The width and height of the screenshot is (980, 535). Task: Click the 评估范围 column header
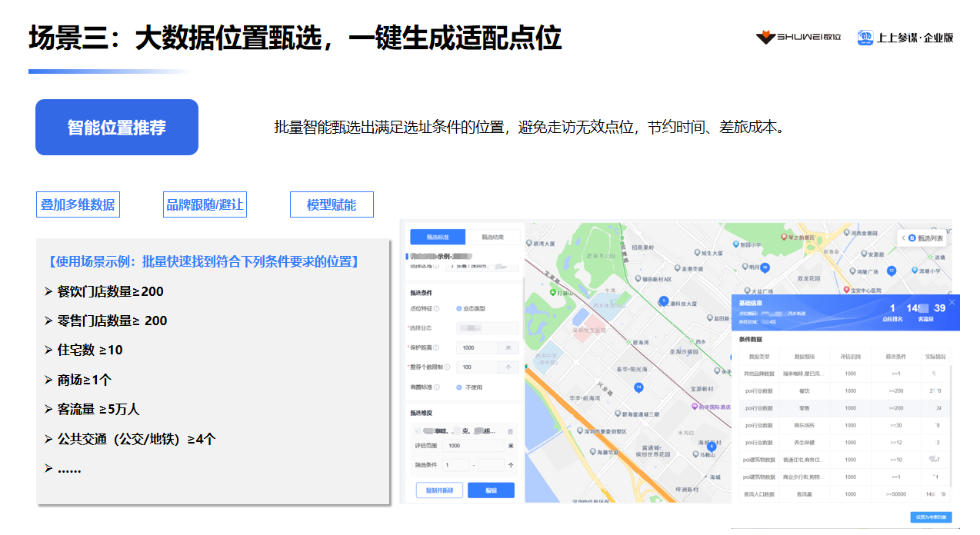click(x=850, y=356)
